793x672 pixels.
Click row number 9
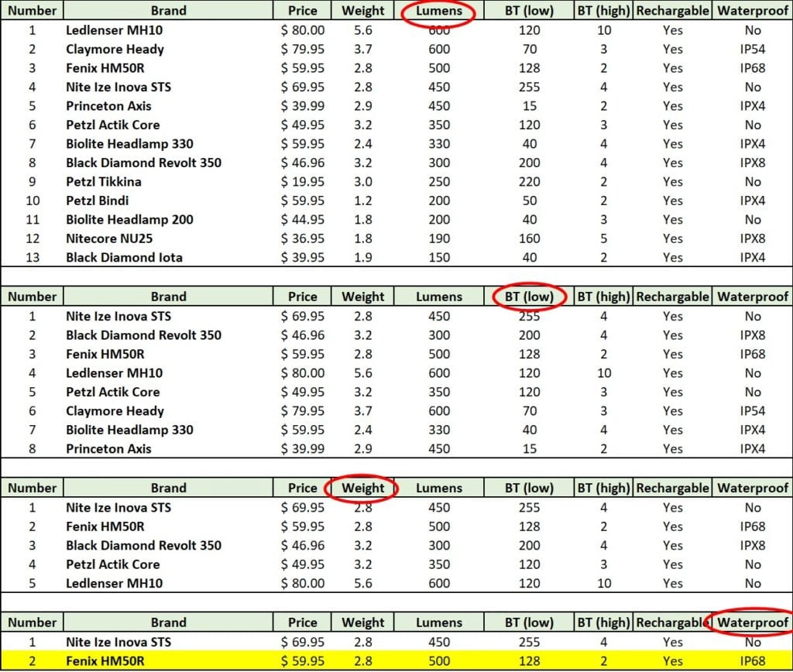(33, 182)
